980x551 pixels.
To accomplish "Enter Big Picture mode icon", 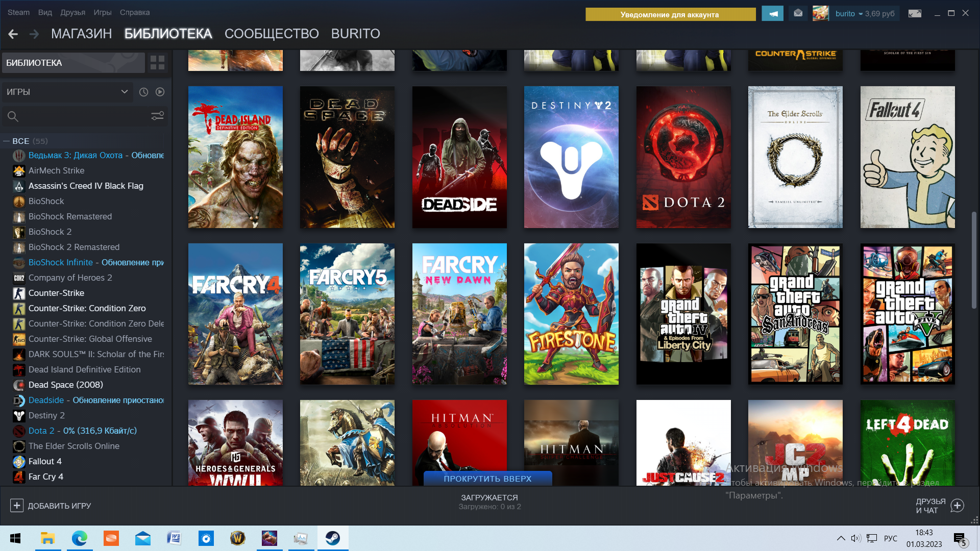I will pyautogui.click(x=915, y=14).
